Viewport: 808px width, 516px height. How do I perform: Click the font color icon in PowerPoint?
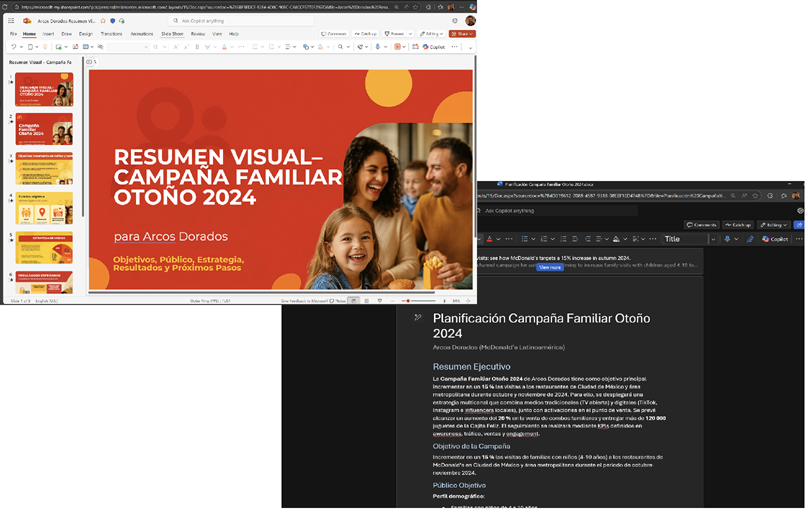coord(224,47)
